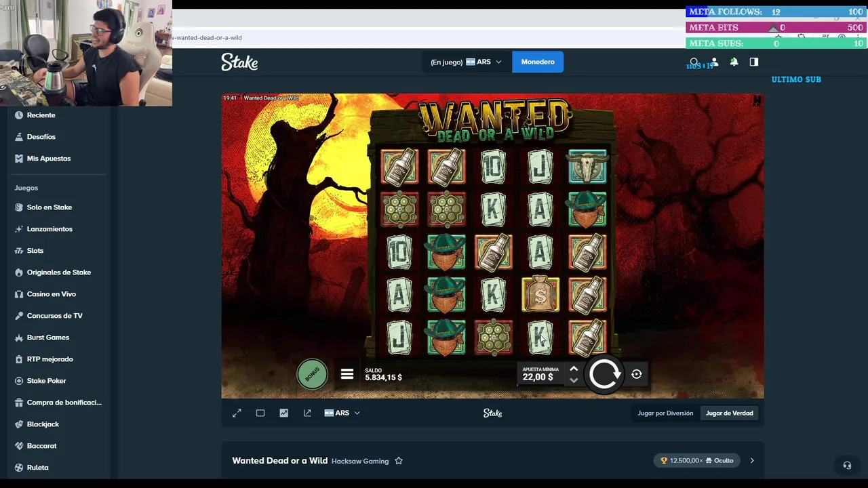Click the bull skull symbol on the reels
This screenshot has width=868, height=488.
(587, 167)
